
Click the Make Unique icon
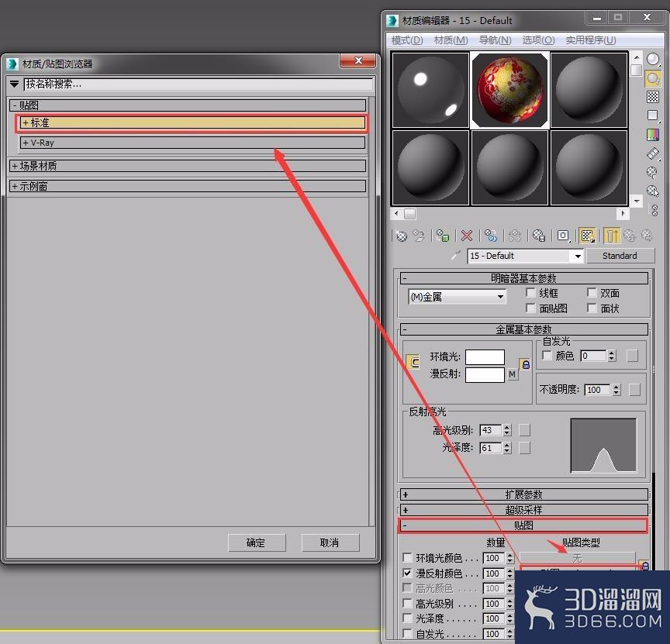[515, 236]
